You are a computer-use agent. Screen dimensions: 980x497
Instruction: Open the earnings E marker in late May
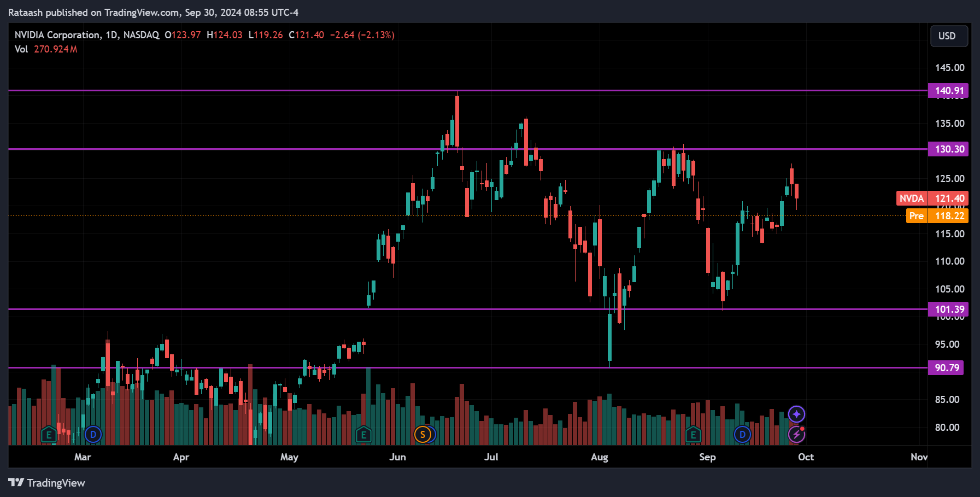[x=363, y=435]
